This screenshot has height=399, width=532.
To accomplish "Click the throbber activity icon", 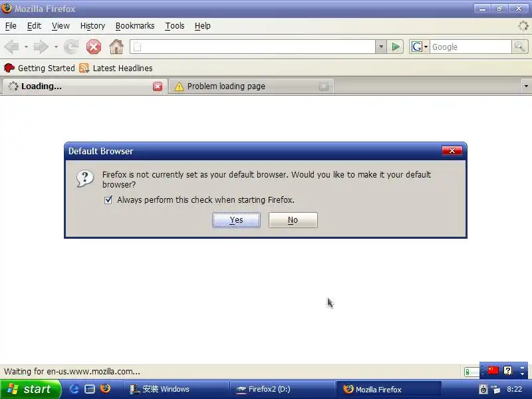I will pos(523,26).
